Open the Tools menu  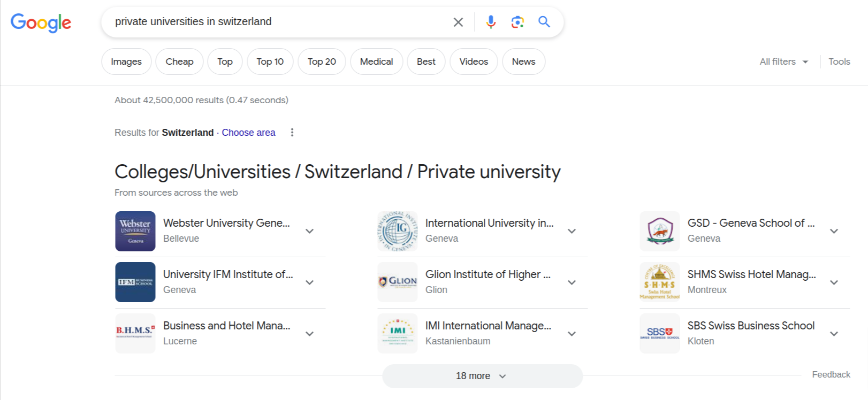click(x=839, y=61)
